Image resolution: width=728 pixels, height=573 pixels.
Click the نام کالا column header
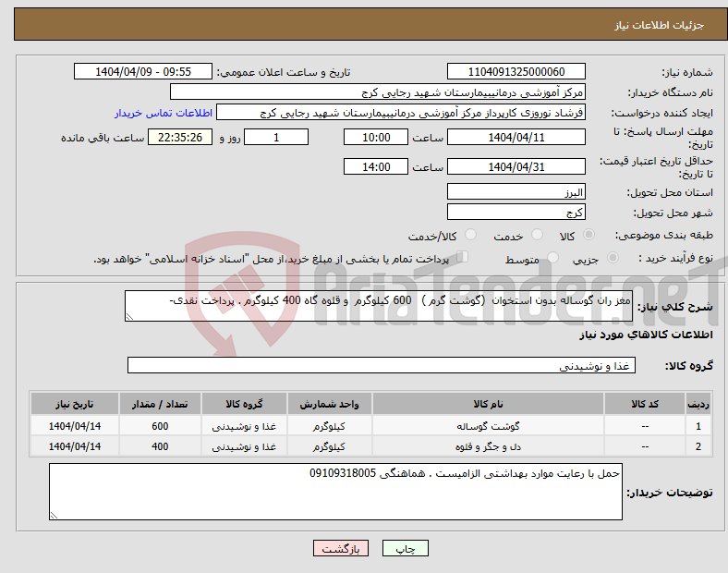point(488,404)
